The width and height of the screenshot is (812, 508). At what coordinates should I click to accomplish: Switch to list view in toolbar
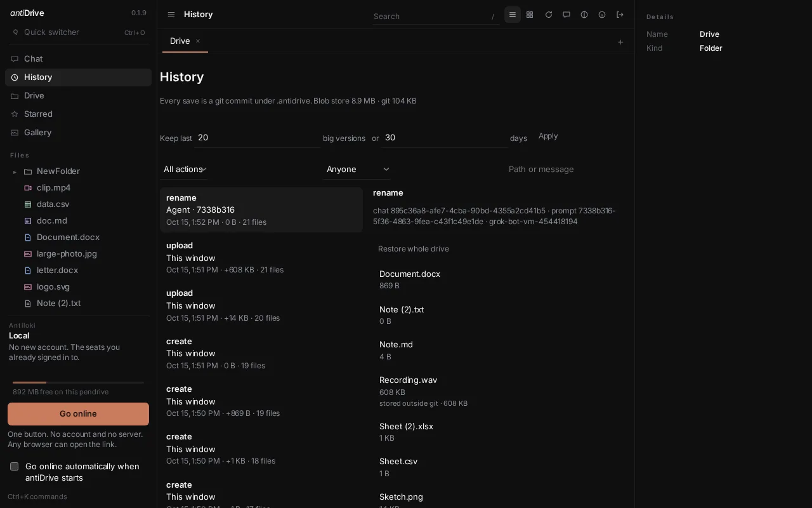[x=513, y=15]
